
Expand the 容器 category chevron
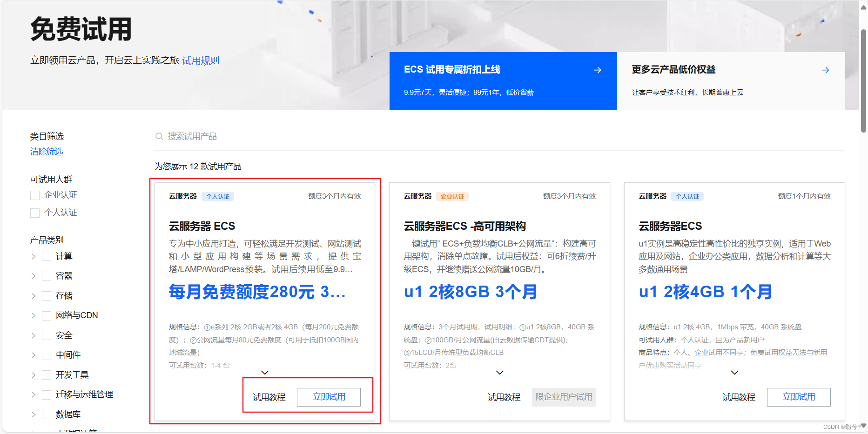coord(33,276)
